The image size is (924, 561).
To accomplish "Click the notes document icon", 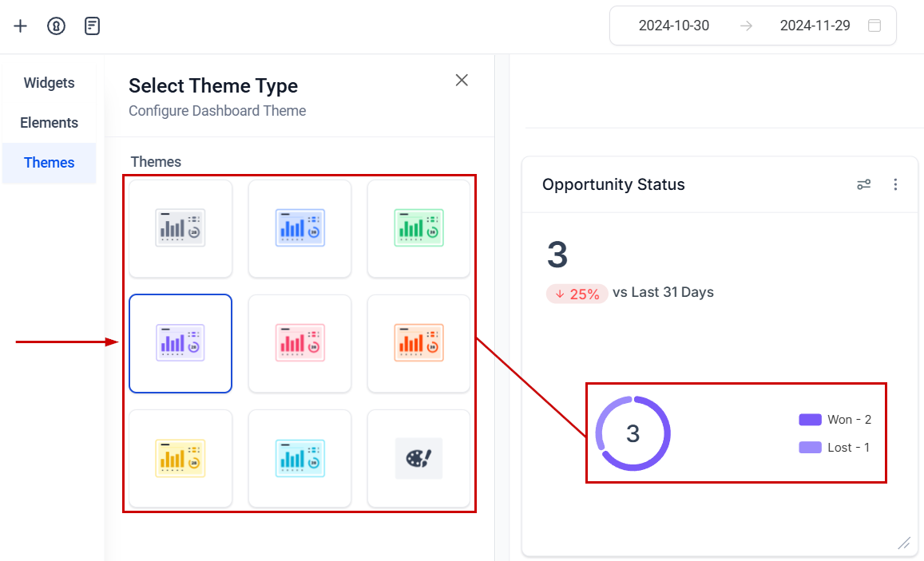I will coord(93,26).
